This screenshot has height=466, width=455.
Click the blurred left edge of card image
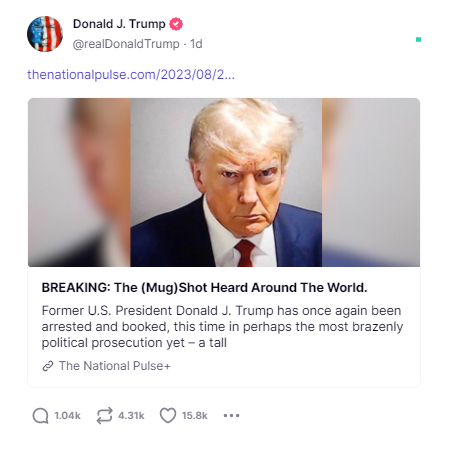79,182
